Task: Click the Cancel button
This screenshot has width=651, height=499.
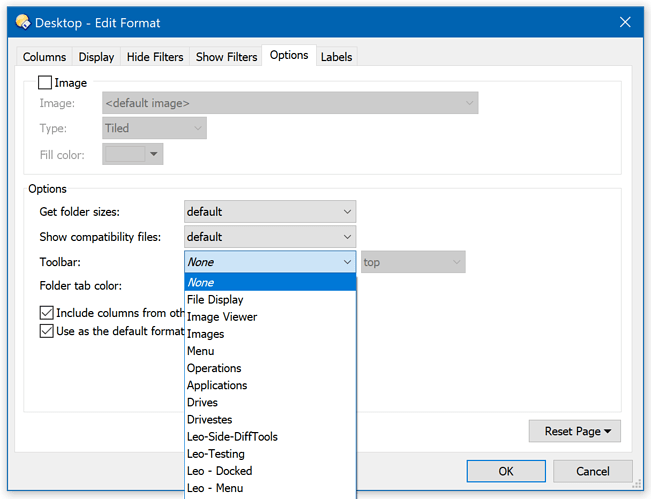Action: coord(592,471)
